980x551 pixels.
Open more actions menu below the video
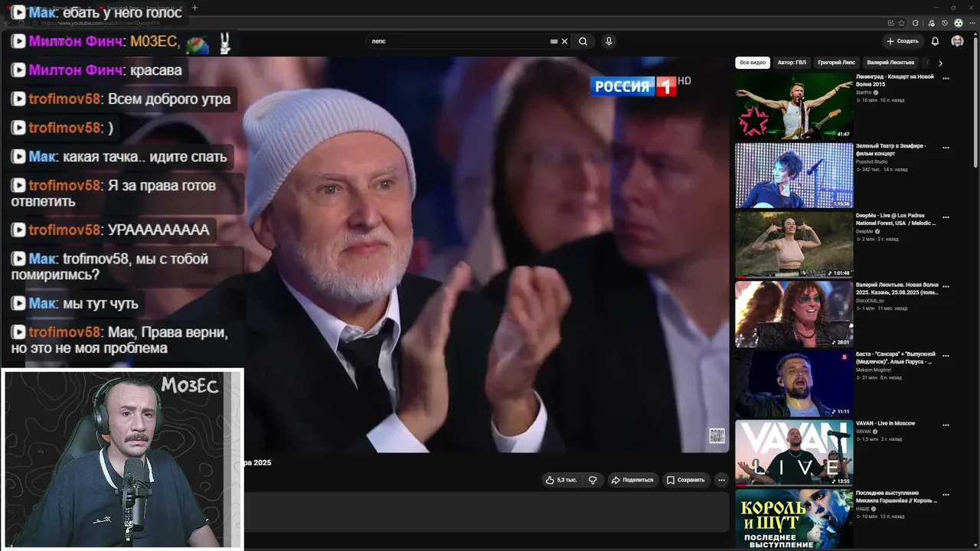[x=721, y=480]
